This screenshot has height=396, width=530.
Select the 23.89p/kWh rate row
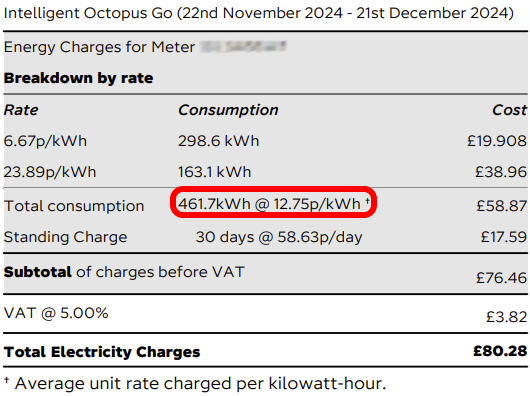265,172
